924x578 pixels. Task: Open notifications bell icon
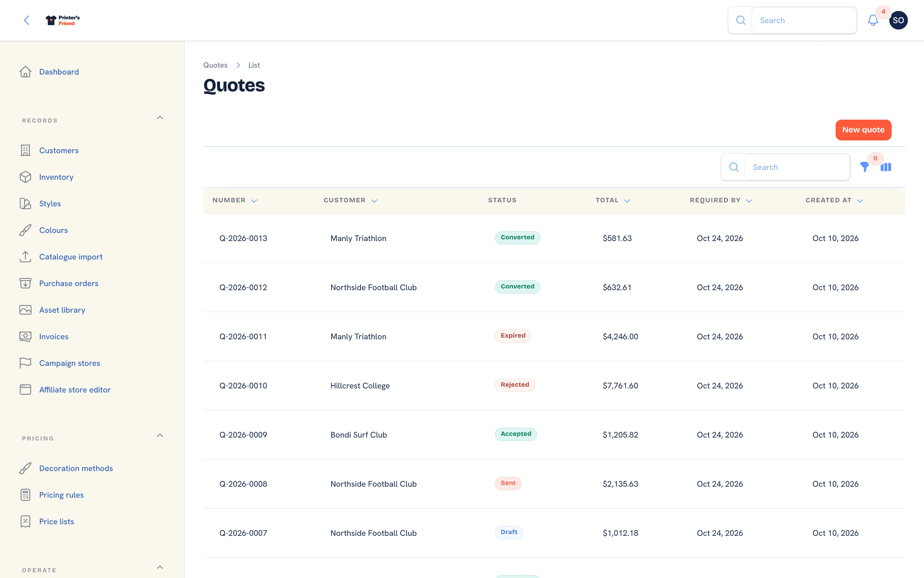[x=873, y=20]
